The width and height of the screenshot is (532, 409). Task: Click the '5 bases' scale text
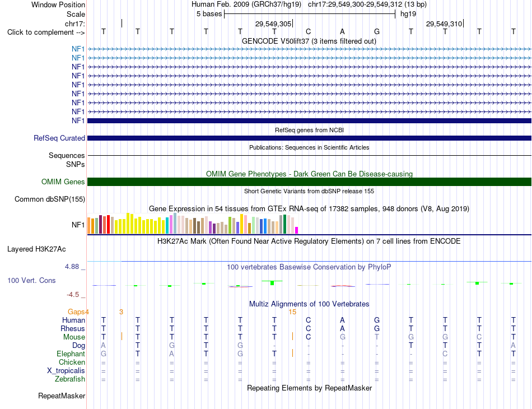click(209, 14)
